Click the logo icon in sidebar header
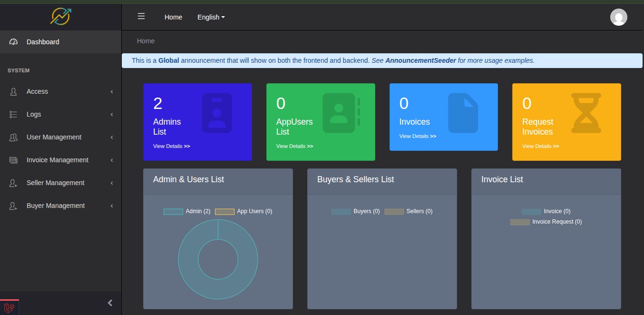The height and width of the screenshot is (315, 644). click(x=60, y=16)
